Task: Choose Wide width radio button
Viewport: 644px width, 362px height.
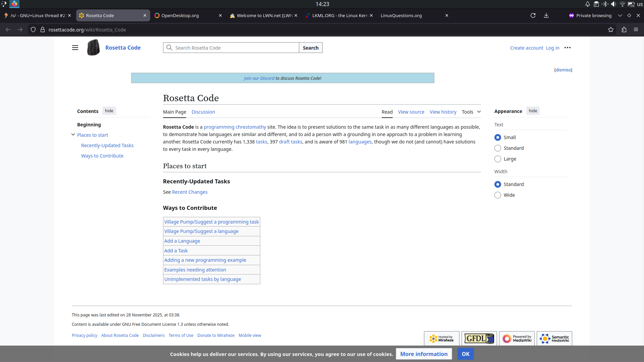Action: point(498,195)
